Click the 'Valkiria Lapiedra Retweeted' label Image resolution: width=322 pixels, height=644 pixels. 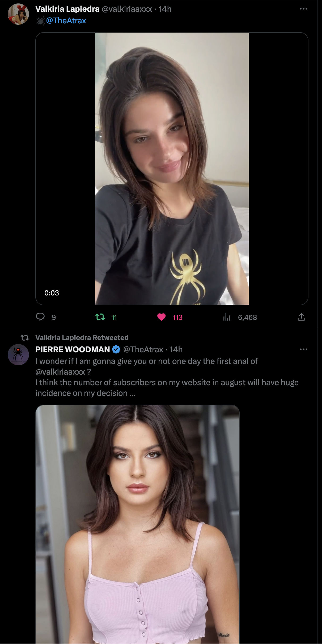[82, 338]
